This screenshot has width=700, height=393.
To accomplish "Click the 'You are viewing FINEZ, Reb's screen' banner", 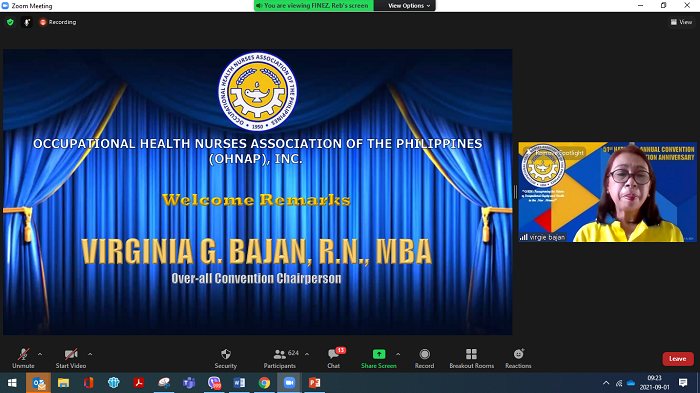I will coord(314,5).
